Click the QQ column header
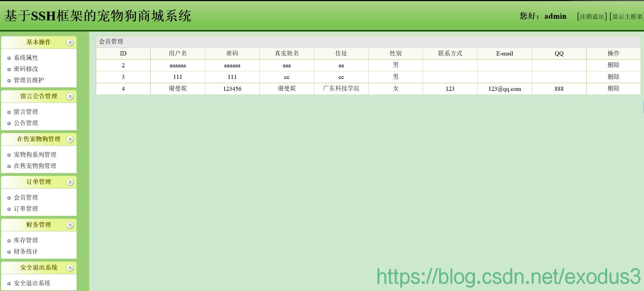The image size is (644, 291). pos(559,53)
